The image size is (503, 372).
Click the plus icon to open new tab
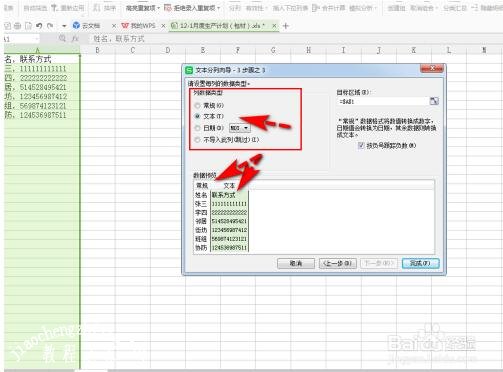point(286,26)
